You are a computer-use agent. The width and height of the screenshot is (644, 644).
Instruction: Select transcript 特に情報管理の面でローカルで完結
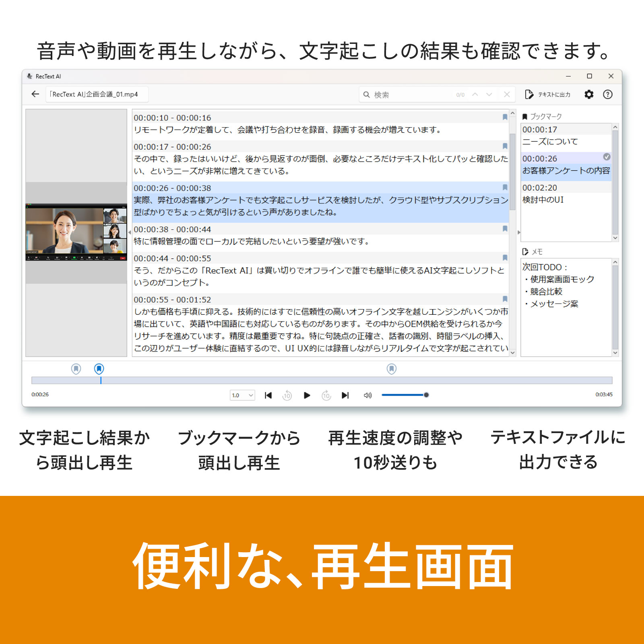[x=252, y=241]
